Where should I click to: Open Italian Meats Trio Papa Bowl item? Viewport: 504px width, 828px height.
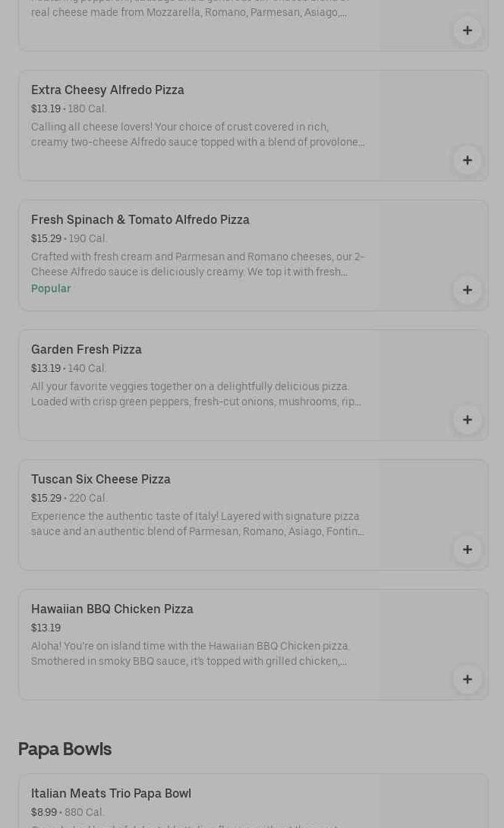pyautogui.click(x=111, y=793)
